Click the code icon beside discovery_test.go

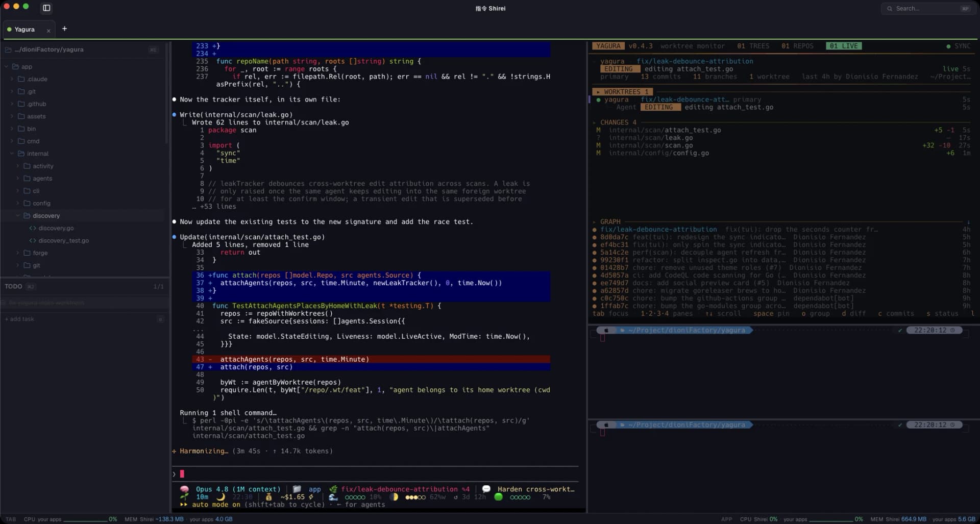point(33,240)
